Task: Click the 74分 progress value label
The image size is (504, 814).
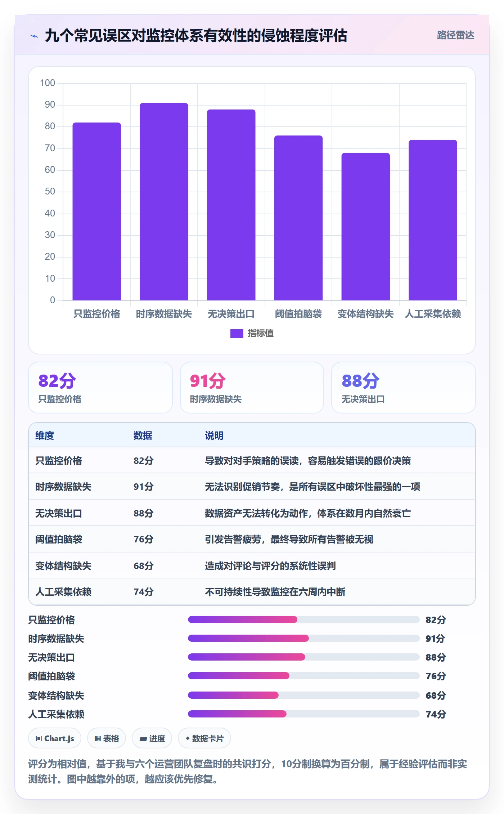Action: coord(436,714)
